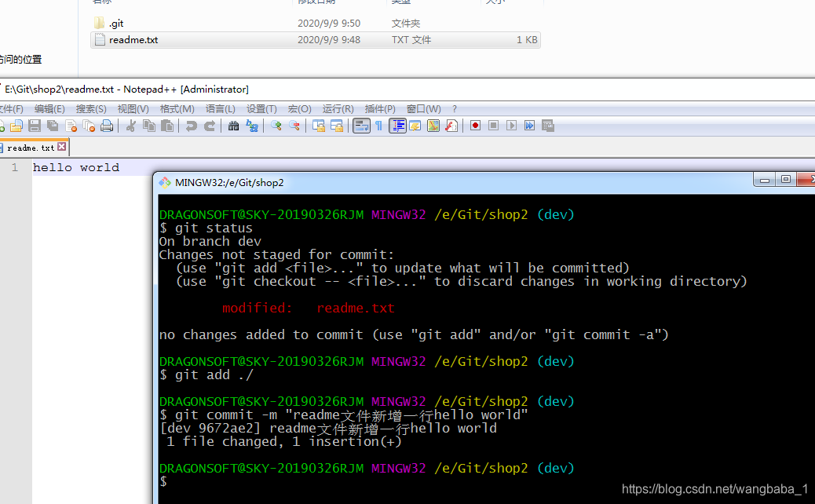Click the '$ git status' command line

206,228
